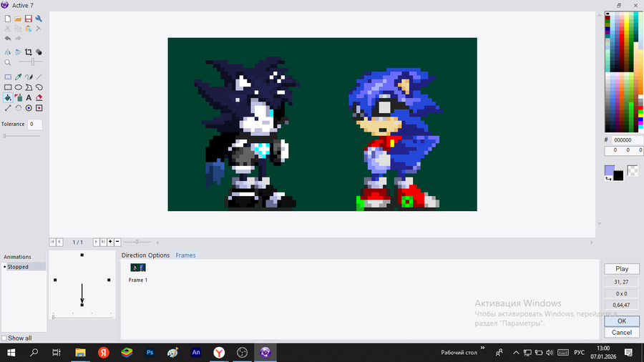Select the Line tool
This screenshot has height=362, width=644.
pos(39,77)
